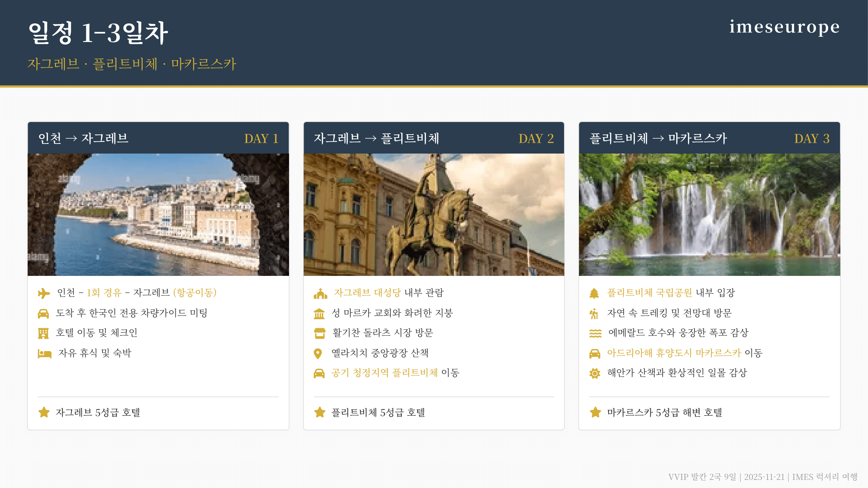Click the hotel building icon beside 호텔 이동
The height and width of the screenshot is (488, 868).
click(x=43, y=333)
